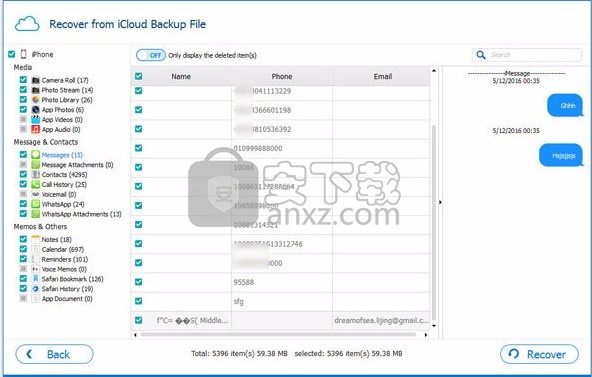
Task: Click the Camera Roll icon
Action: 35,80
